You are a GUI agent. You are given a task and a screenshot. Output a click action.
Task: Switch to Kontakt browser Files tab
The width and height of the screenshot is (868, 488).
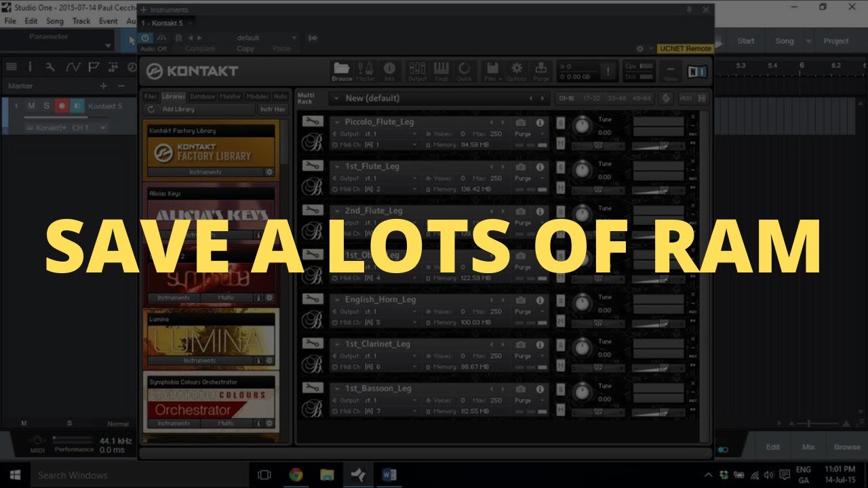coord(151,96)
